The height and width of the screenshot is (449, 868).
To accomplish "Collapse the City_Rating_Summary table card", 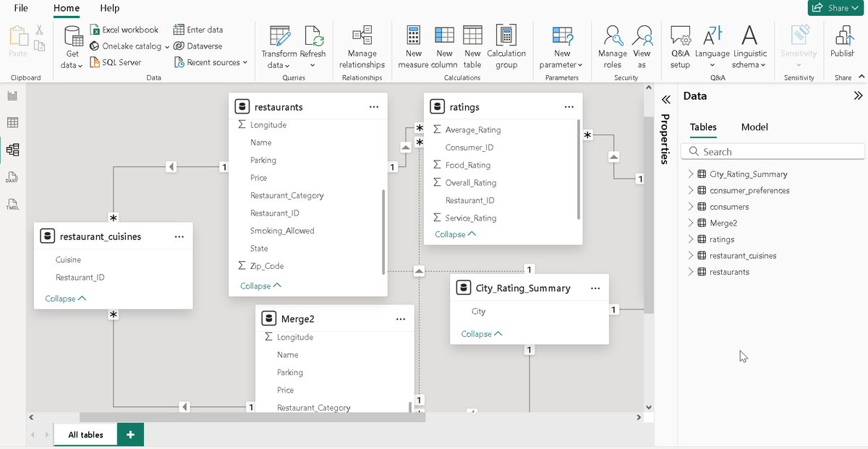I will pyautogui.click(x=482, y=334).
